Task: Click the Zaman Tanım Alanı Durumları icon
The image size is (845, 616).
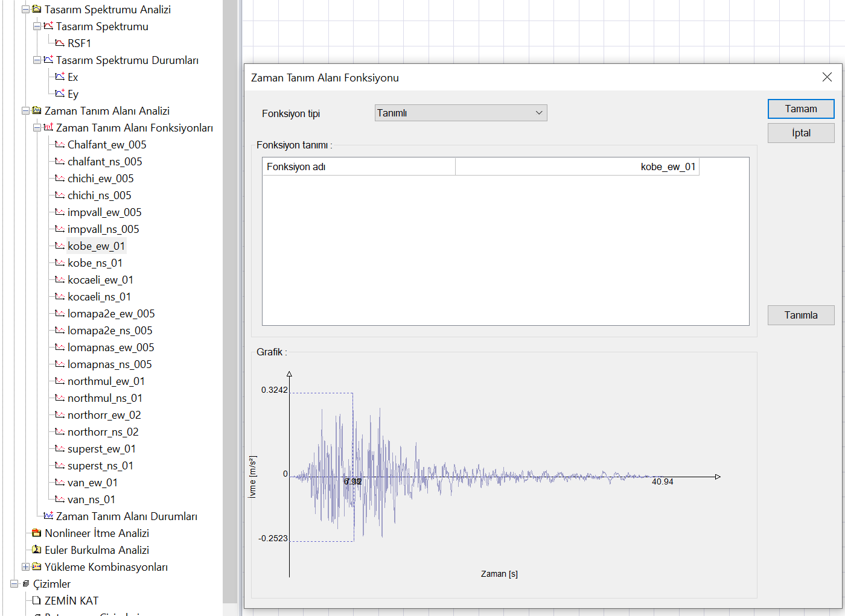Action: click(x=48, y=516)
